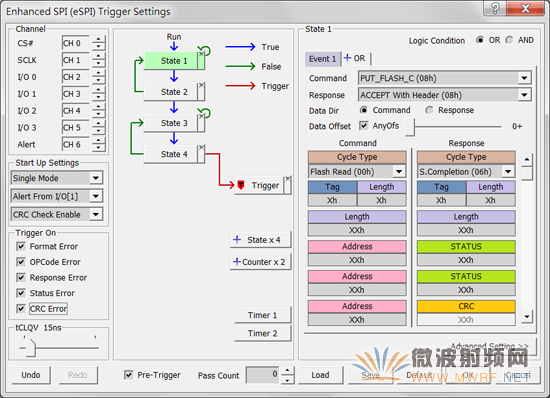The image size is (550, 398).
Task: Click the help question mark icon
Action: 495,8
